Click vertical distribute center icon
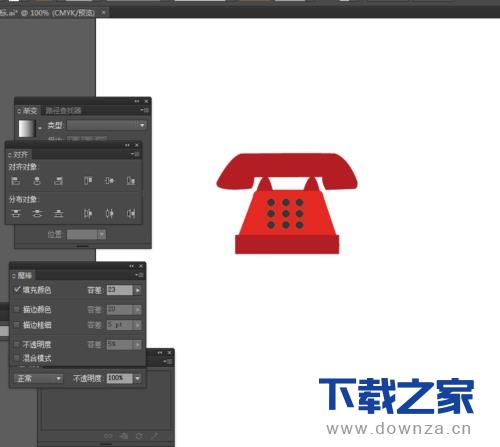The height and width of the screenshot is (447, 500). click(37, 213)
